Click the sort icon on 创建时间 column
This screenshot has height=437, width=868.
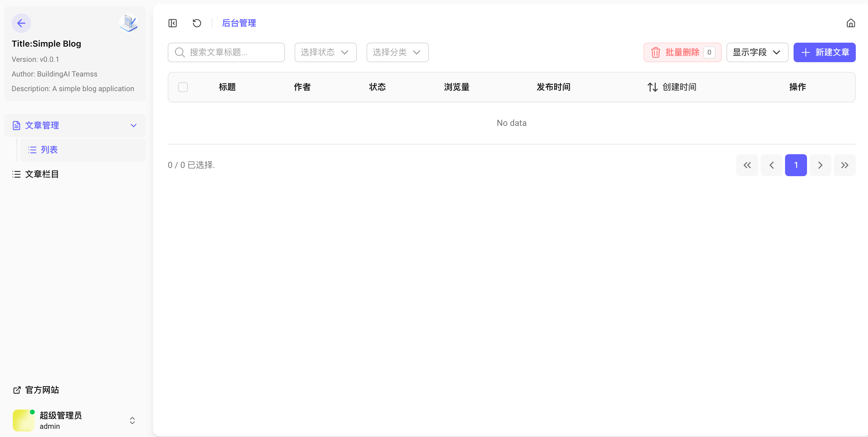point(652,87)
